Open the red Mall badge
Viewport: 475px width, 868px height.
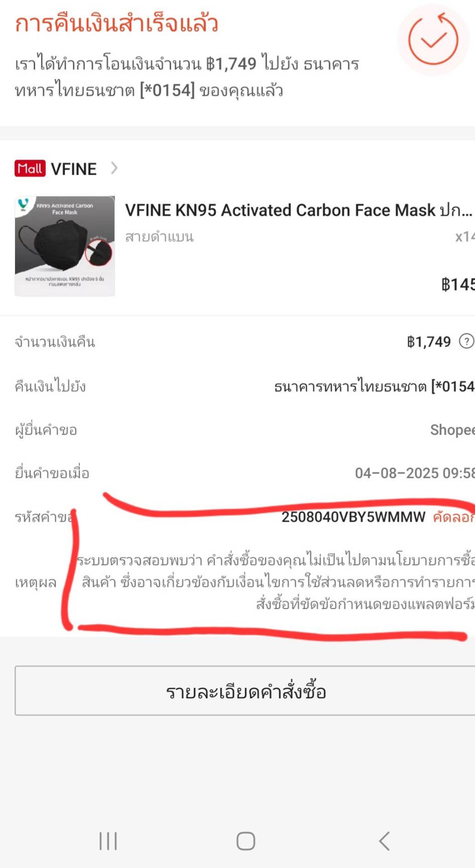tap(30, 169)
